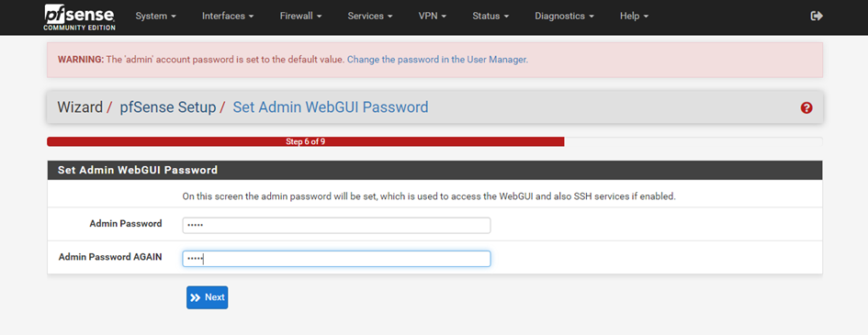
Task: Open the Diagnostics menu
Action: 565,16
